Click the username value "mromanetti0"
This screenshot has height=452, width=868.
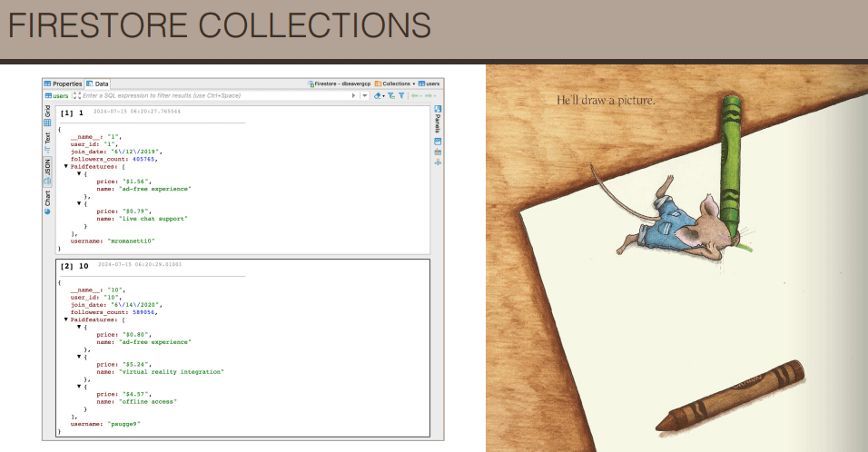131,241
